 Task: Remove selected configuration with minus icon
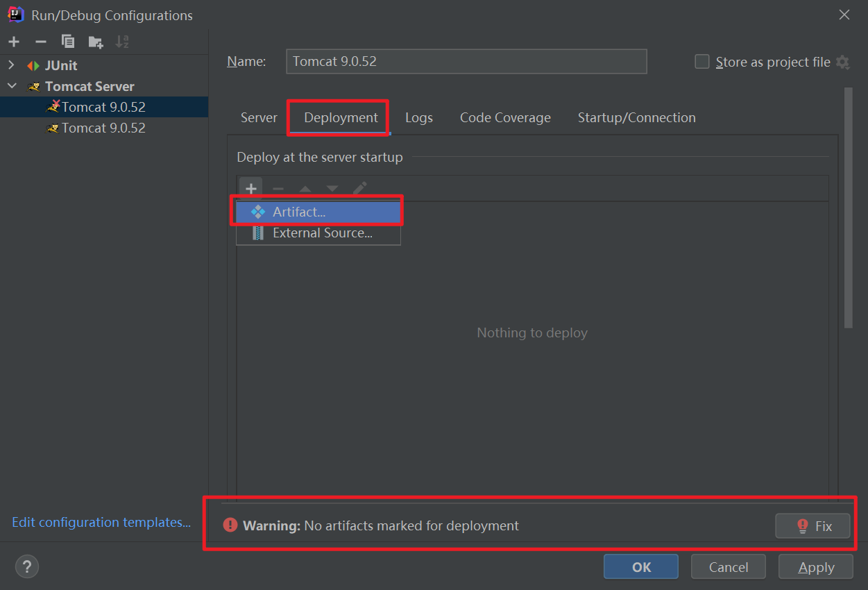pyautogui.click(x=41, y=42)
